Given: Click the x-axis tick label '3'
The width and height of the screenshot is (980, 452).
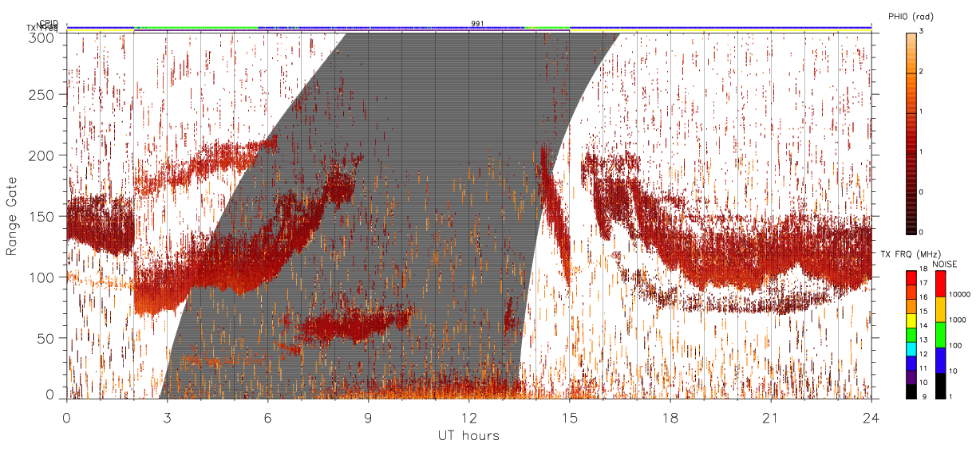Looking at the screenshot, I should point(167,417).
